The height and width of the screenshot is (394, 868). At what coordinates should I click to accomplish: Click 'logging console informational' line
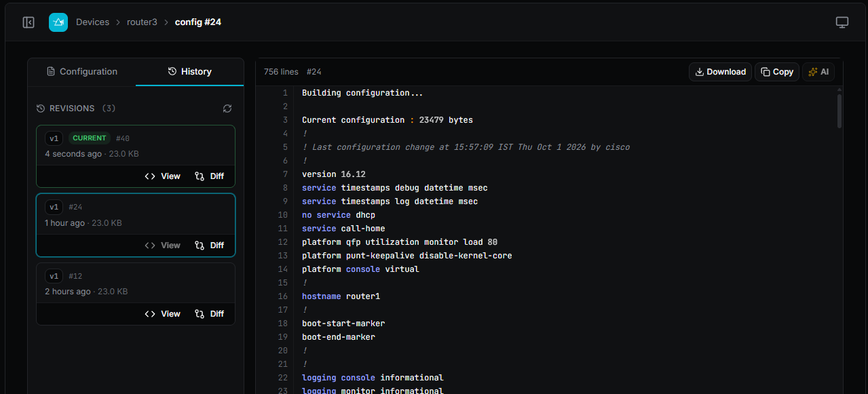click(373, 378)
